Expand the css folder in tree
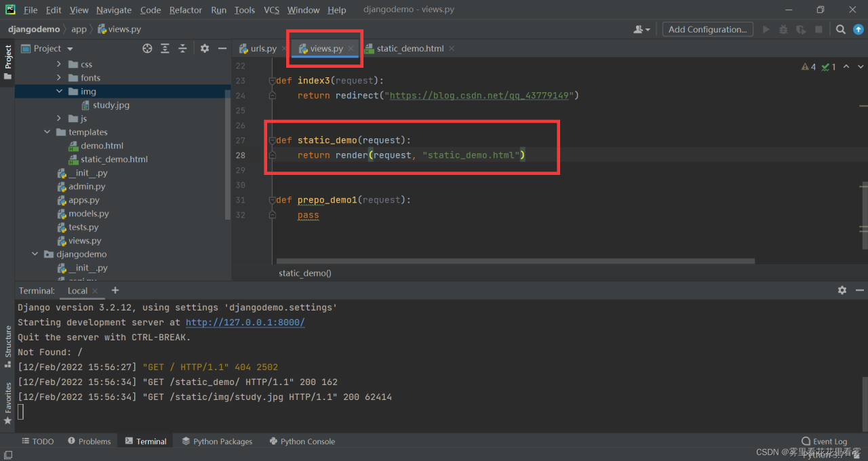Image resolution: width=868 pixels, height=461 pixels. point(59,64)
